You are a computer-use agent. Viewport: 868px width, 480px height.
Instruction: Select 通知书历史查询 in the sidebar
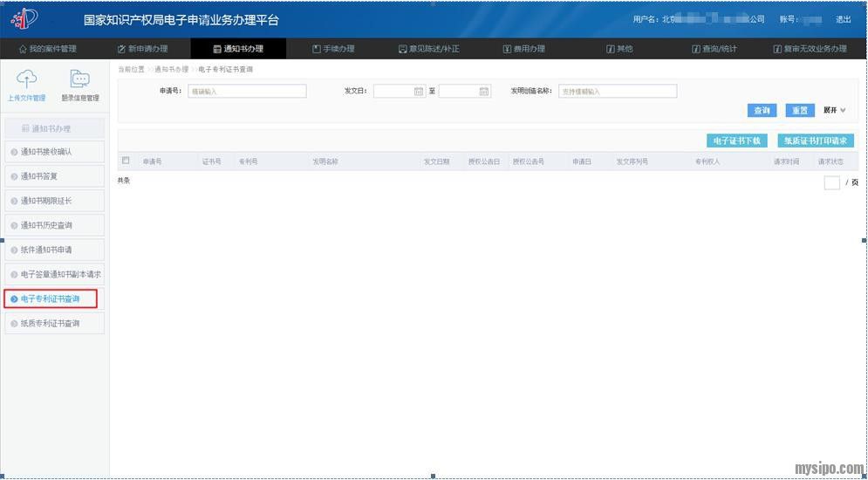(x=54, y=225)
